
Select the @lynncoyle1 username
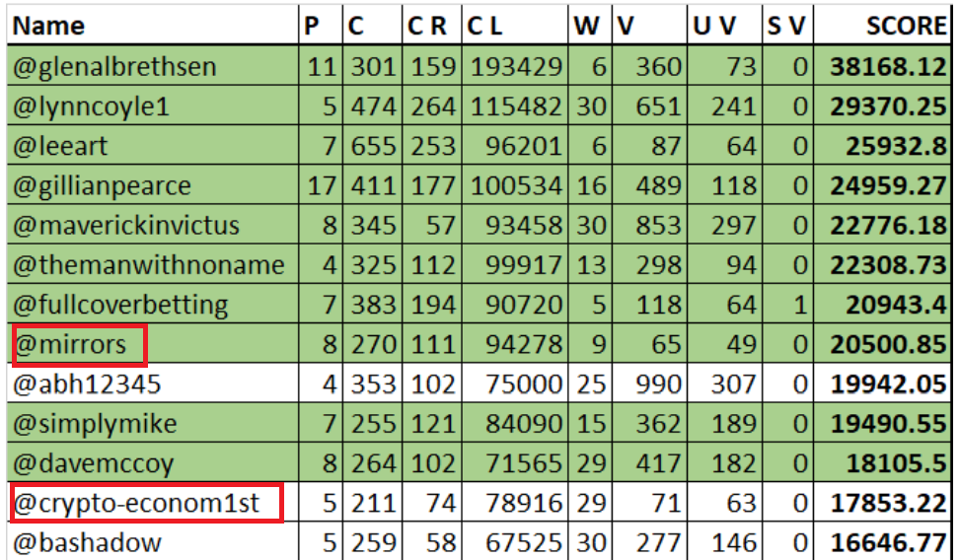coord(91,106)
